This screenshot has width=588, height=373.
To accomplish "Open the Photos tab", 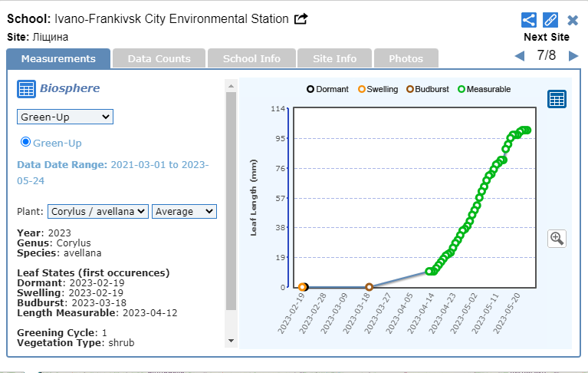I will pos(406,58).
